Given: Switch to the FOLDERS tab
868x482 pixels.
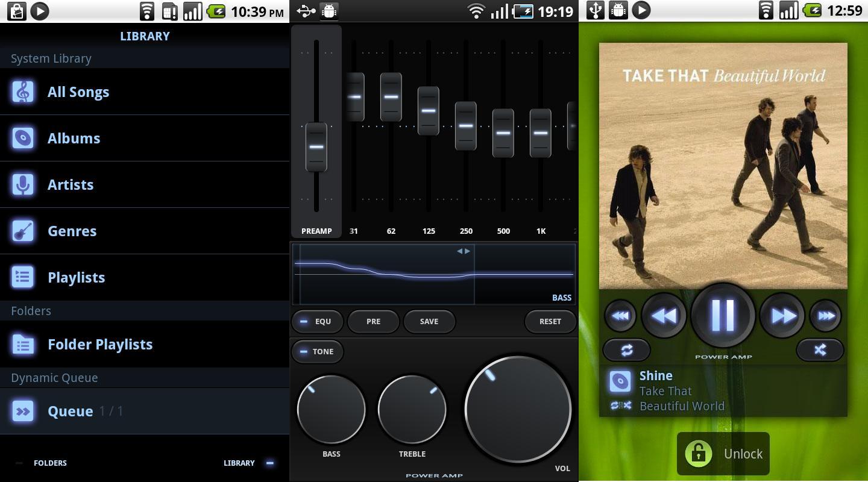Looking at the screenshot, I should 42,463.
